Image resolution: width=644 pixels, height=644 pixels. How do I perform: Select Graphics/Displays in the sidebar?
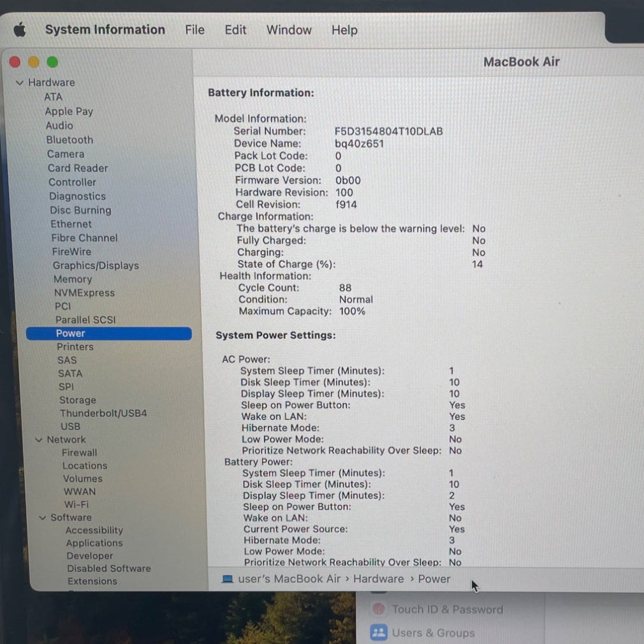pos(96,266)
